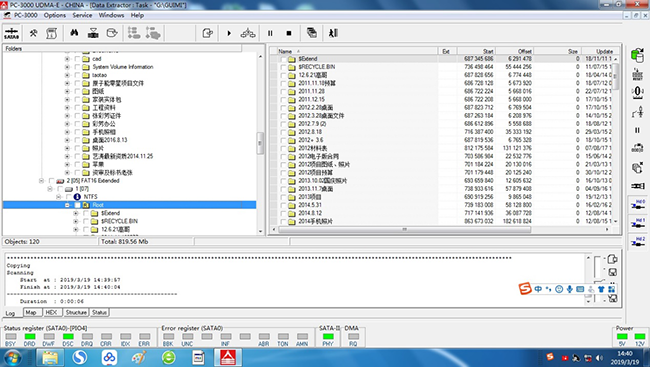This screenshot has height=367, width=650.
Task: Open the Service menu
Action: tap(82, 15)
